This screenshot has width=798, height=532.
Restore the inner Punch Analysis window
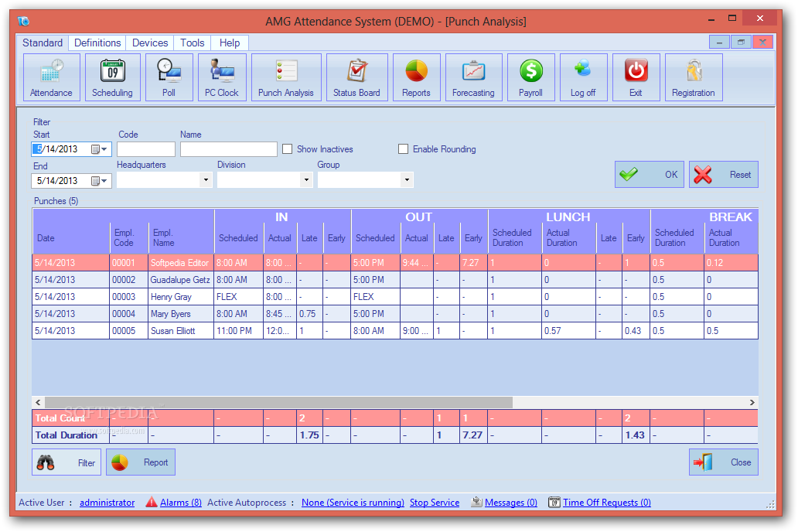click(741, 43)
